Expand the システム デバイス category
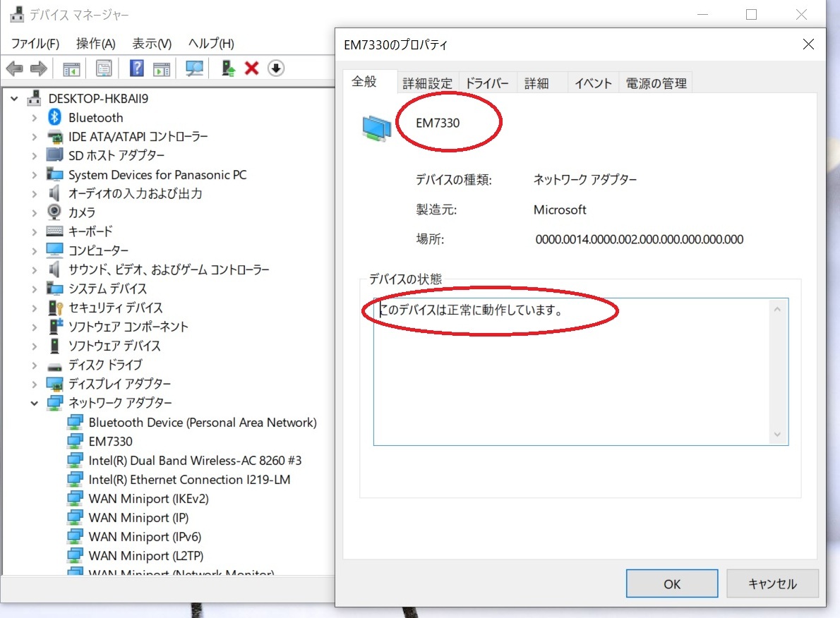The height and width of the screenshot is (618, 840). click(35, 289)
